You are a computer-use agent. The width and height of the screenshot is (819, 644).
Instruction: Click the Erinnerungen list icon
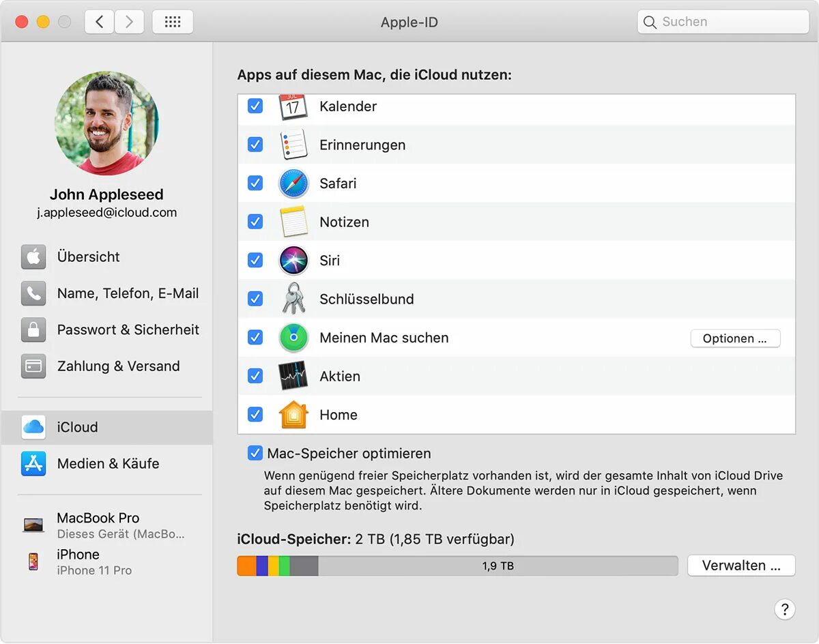(x=293, y=145)
